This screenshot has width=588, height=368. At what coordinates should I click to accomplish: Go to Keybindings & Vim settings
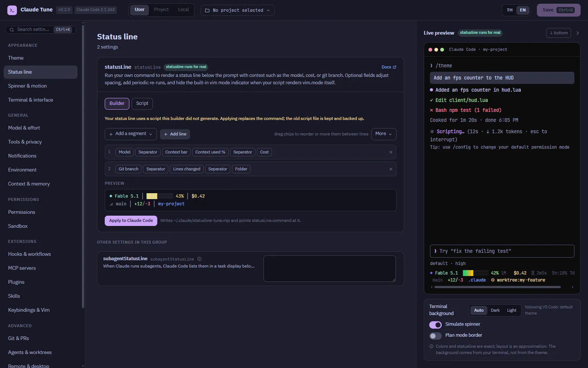tap(40, 310)
